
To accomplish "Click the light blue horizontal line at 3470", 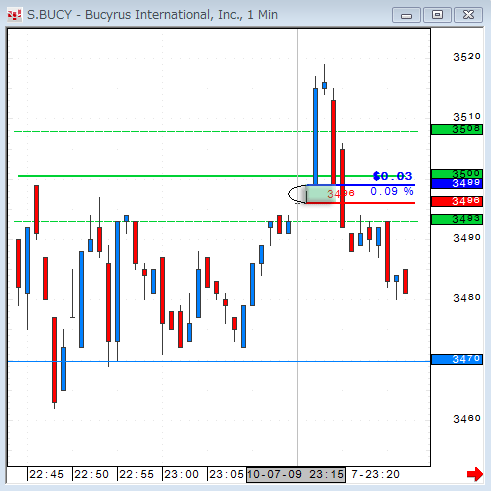I will click(219, 361).
